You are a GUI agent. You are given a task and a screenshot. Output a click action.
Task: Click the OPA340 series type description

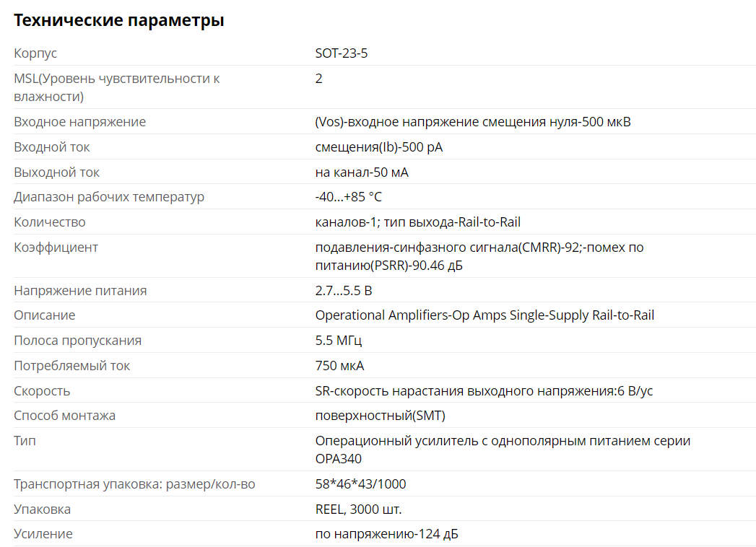[x=503, y=449]
